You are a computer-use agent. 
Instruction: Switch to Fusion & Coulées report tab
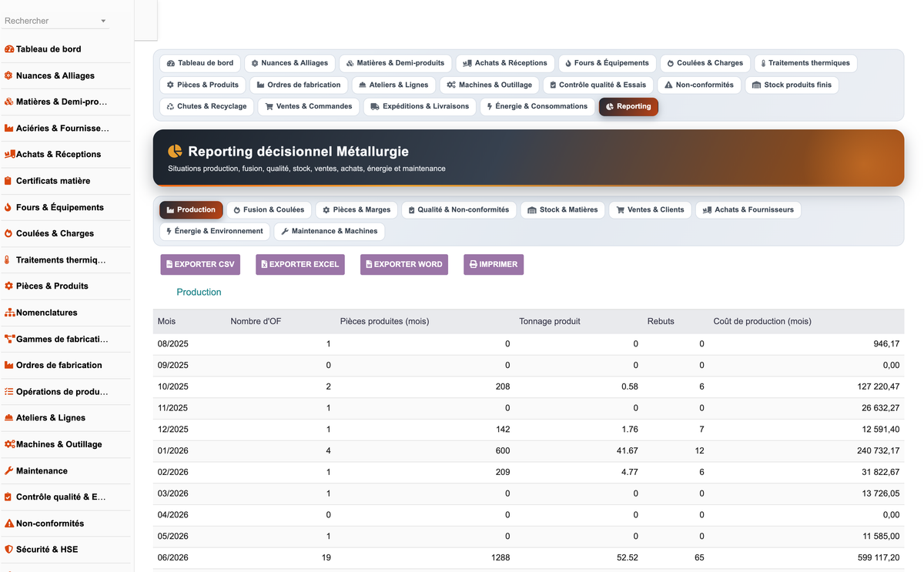tap(269, 209)
